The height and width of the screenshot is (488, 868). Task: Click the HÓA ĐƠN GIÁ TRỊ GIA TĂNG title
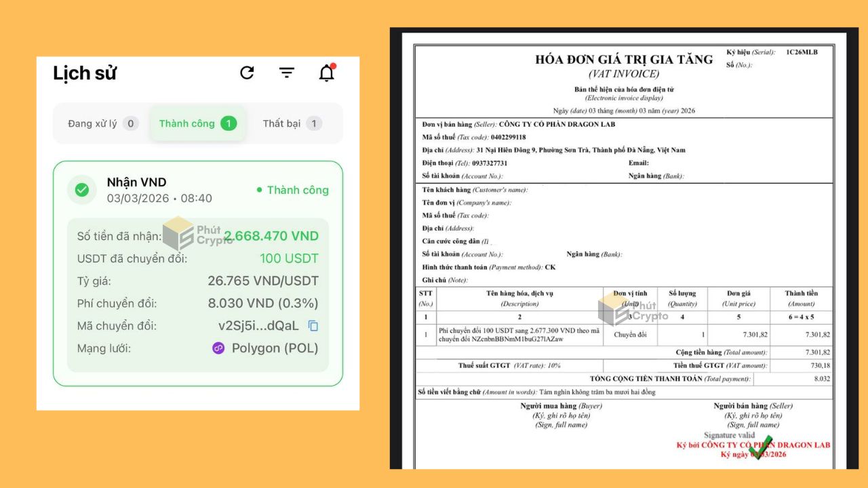click(x=624, y=60)
